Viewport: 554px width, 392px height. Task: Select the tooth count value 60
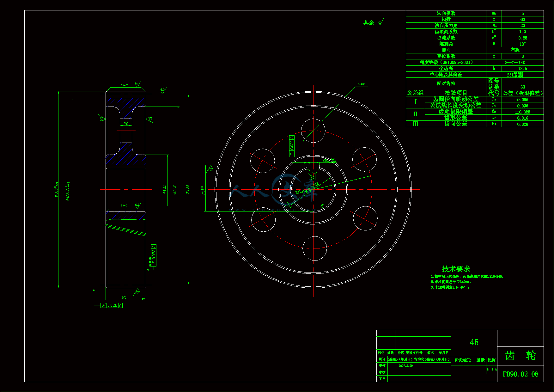coord(523,20)
